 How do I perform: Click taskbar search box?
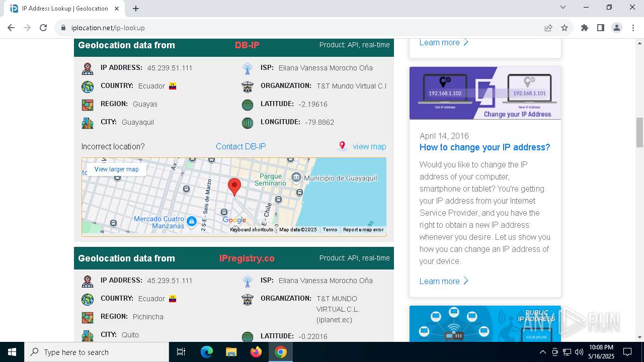pos(97,352)
